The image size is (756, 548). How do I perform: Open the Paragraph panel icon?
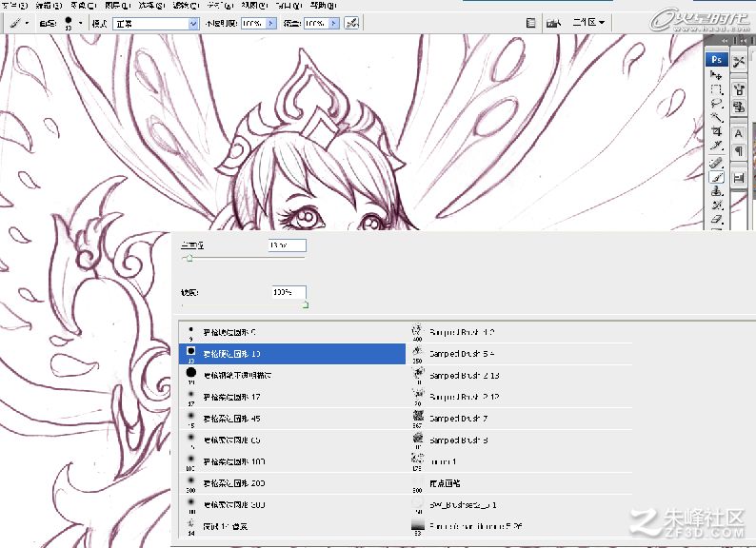(x=739, y=151)
